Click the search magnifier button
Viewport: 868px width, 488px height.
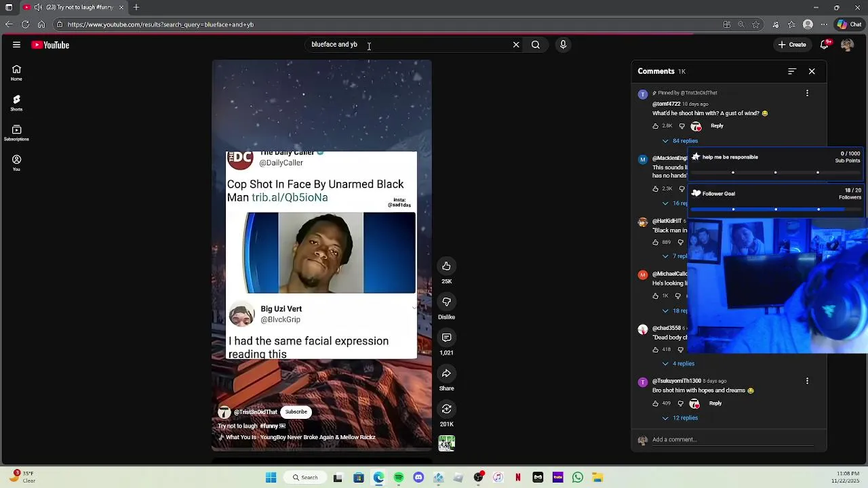click(536, 45)
